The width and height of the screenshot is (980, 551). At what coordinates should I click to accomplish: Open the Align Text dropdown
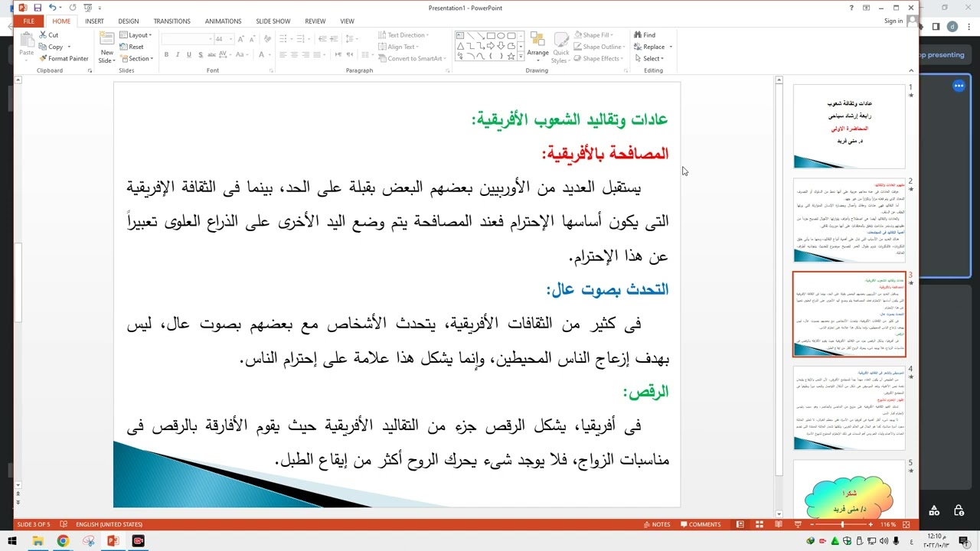click(398, 47)
